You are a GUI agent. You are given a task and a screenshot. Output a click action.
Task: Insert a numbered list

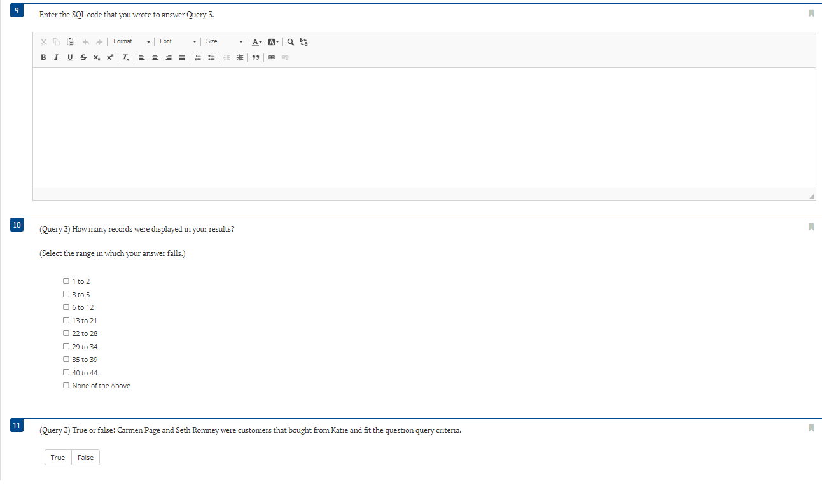[198, 57]
